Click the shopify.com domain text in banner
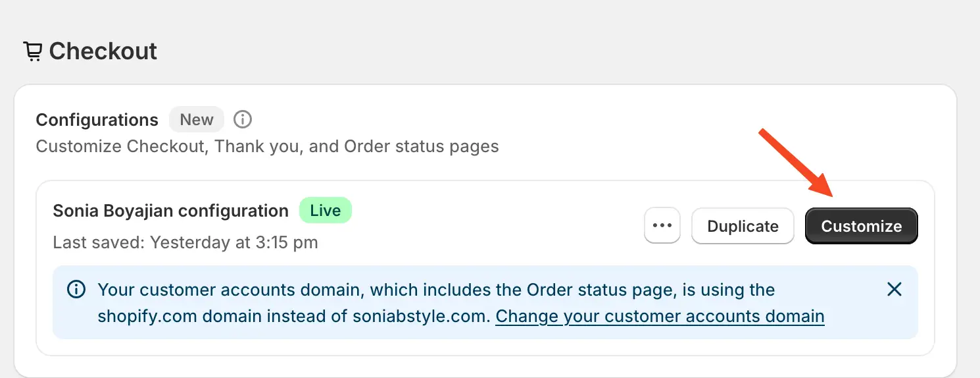 pos(147,317)
